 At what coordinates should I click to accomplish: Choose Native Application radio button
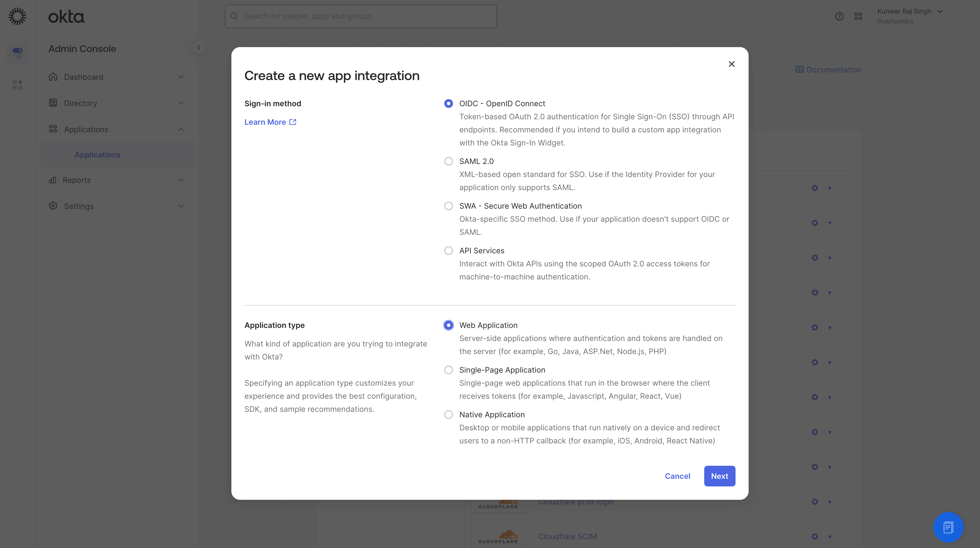pos(449,415)
